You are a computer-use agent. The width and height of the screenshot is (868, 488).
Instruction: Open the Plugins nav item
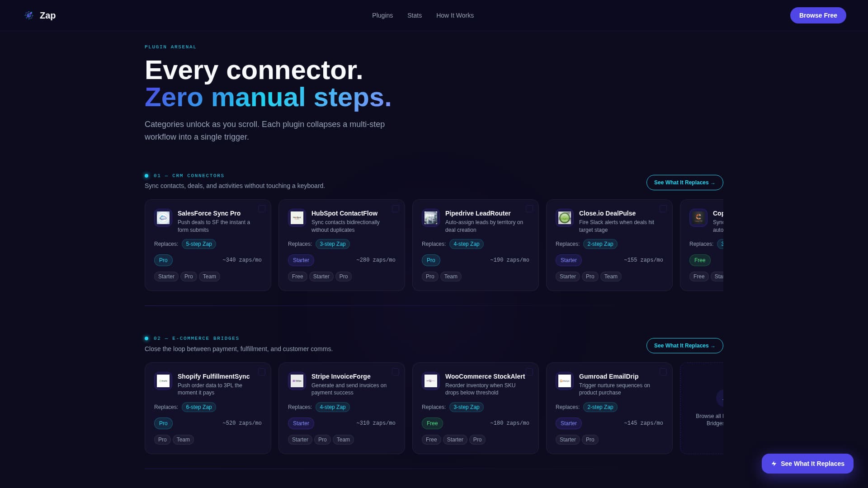382,15
